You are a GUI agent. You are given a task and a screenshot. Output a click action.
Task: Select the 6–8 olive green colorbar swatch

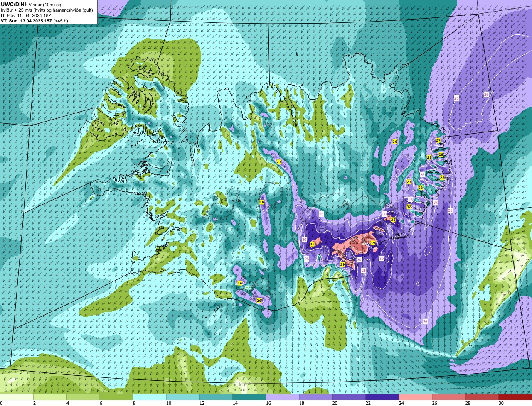pos(116,397)
